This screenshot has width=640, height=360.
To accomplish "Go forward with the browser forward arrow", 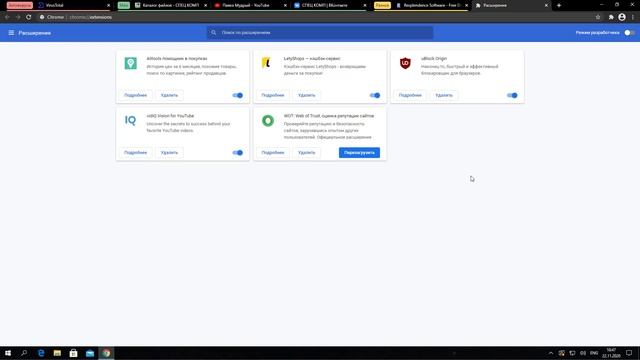I will [18, 17].
